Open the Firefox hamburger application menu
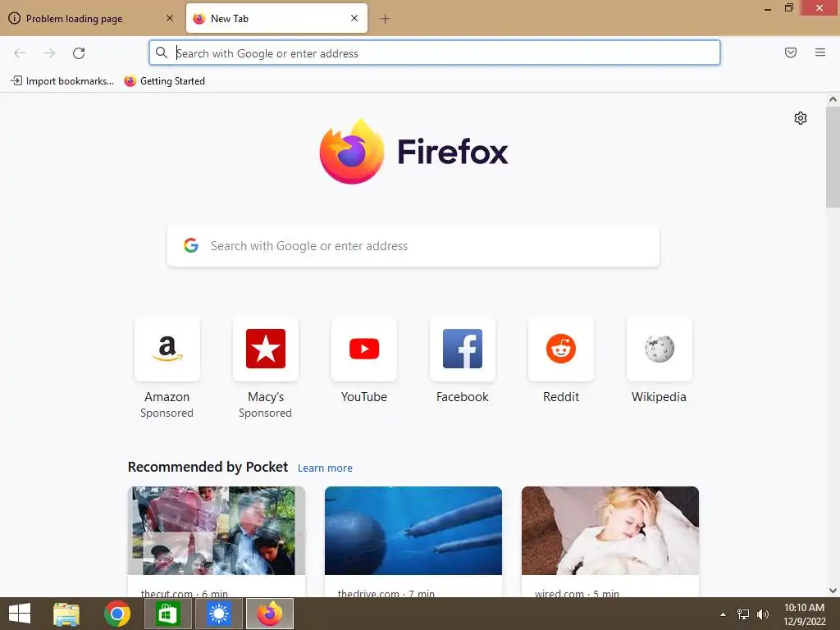The height and width of the screenshot is (630, 840). (x=819, y=52)
